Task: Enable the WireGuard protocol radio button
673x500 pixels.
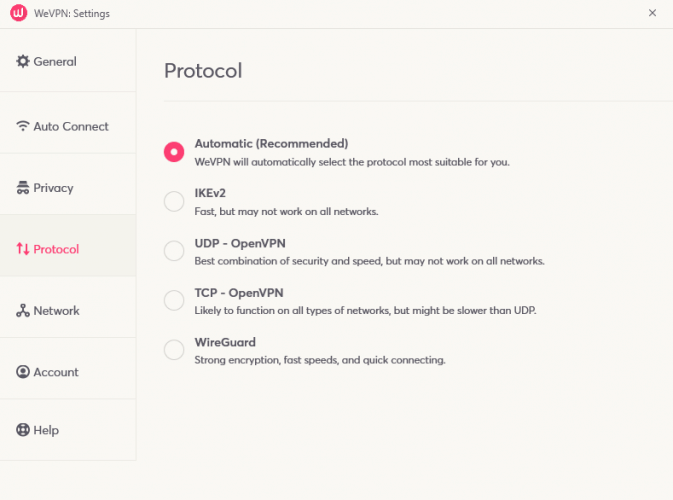Action: (174, 349)
